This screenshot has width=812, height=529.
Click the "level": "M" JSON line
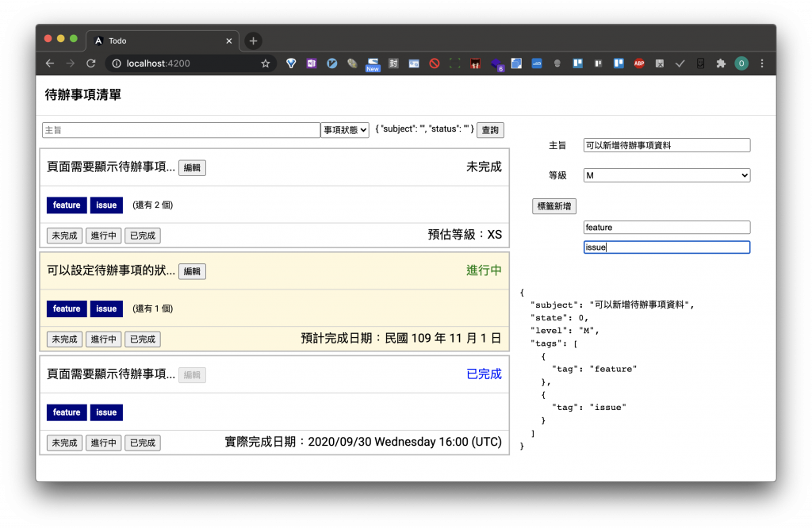click(x=565, y=331)
